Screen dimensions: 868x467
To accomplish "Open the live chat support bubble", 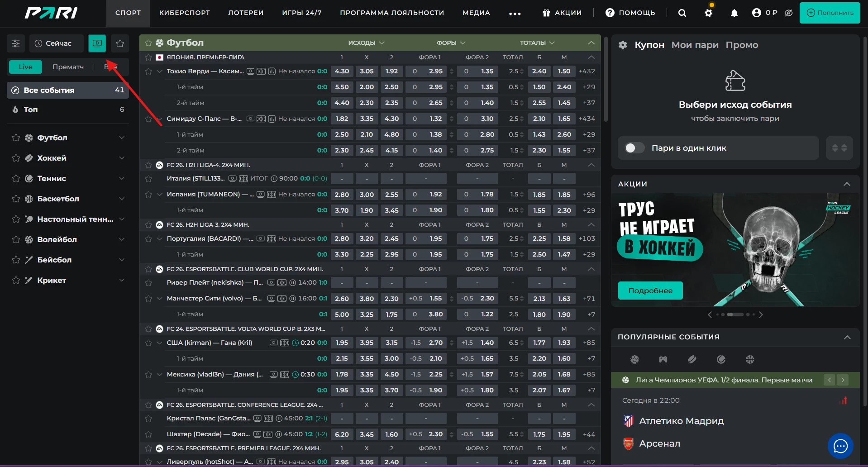I will click(x=840, y=446).
